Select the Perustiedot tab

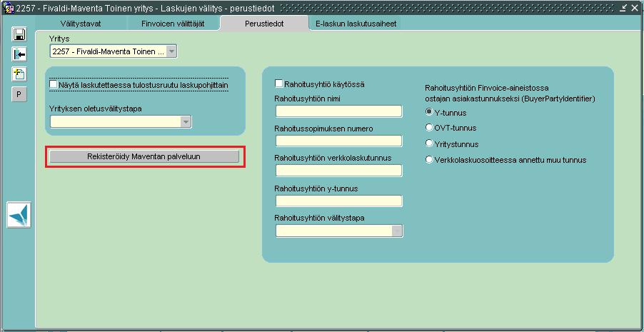264,24
